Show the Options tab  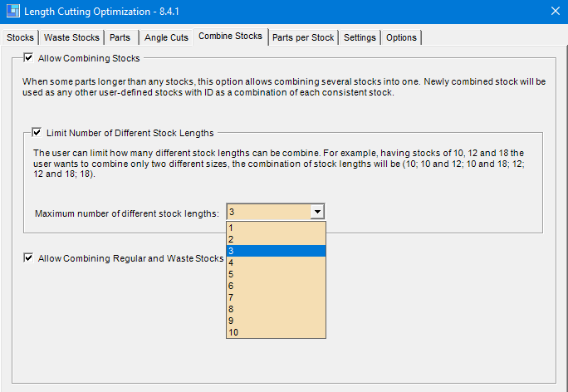pos(401,37)
